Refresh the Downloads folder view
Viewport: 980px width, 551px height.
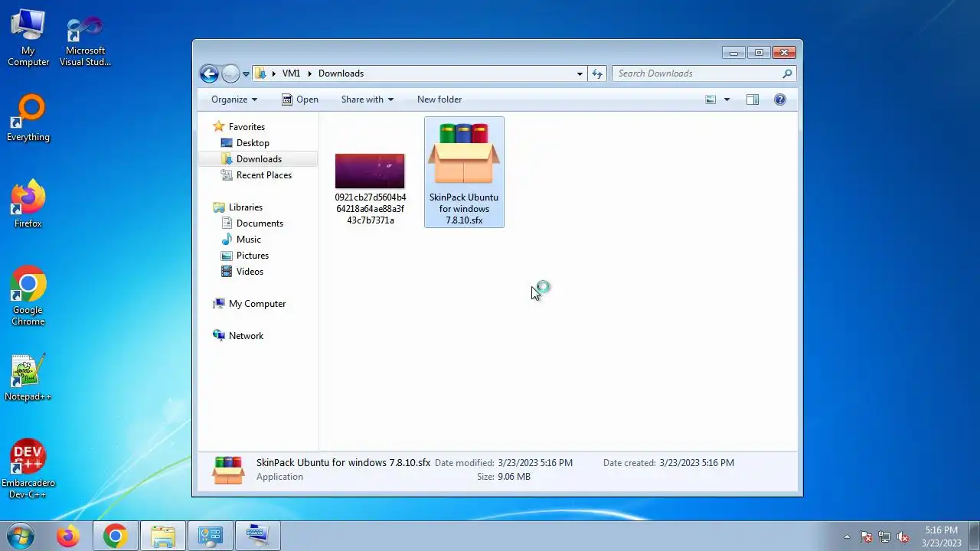point(597,73)
